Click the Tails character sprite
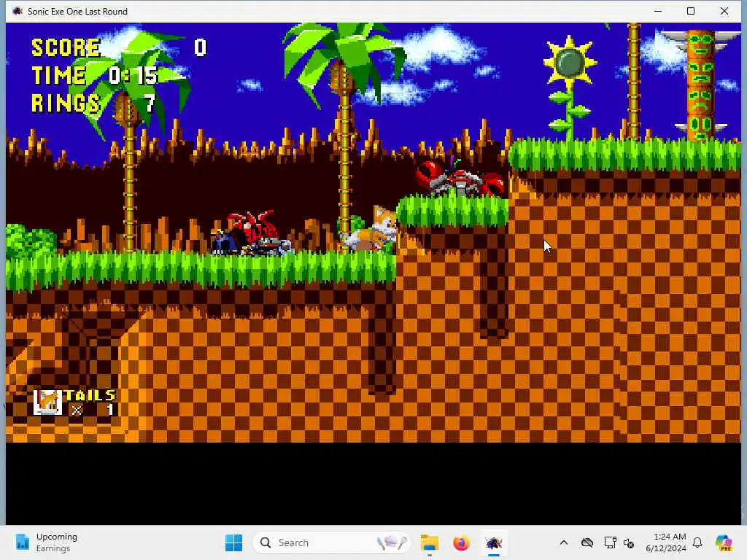Image resolution: width=747 pixels, height=560 pixels. coord(370,229)
